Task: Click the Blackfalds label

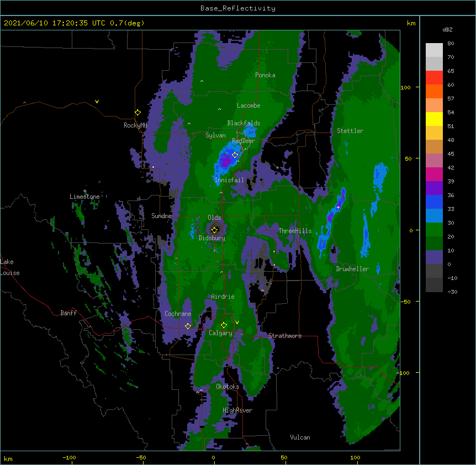Action: click(x=244, y=123)
